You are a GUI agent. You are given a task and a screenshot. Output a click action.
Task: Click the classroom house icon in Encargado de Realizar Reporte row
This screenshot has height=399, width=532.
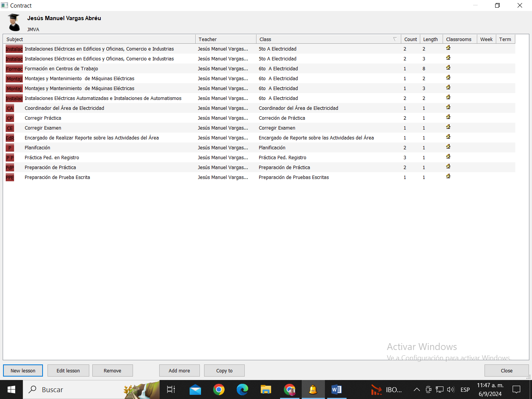[x=448, y=137]
